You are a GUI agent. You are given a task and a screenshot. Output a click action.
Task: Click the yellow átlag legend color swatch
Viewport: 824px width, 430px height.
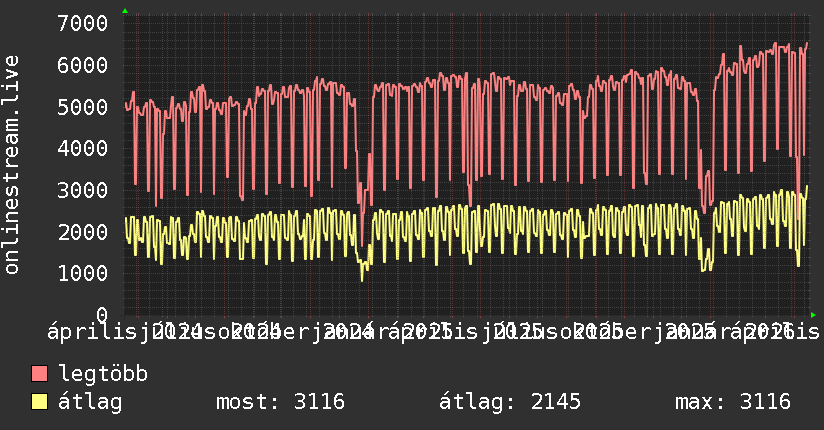click(40, 402)
